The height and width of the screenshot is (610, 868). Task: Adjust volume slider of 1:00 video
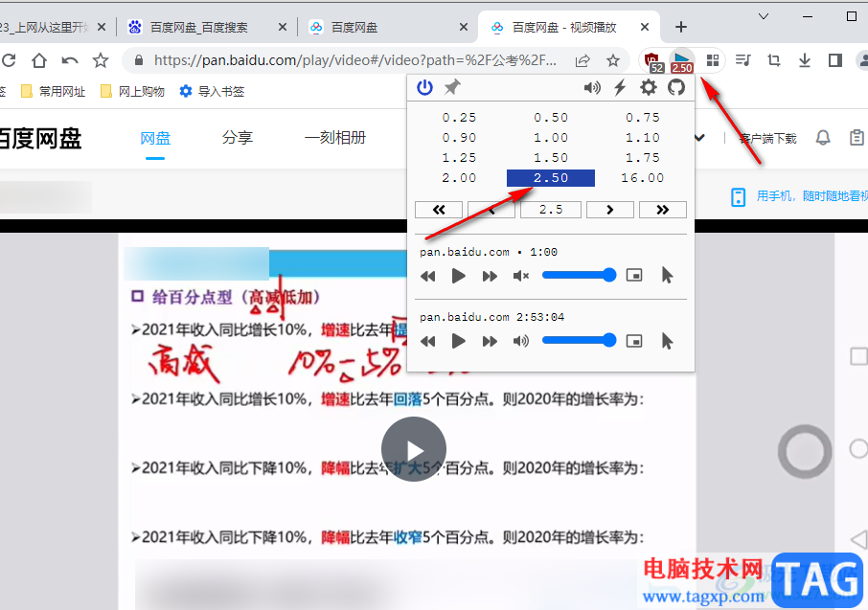coord(579,275)
